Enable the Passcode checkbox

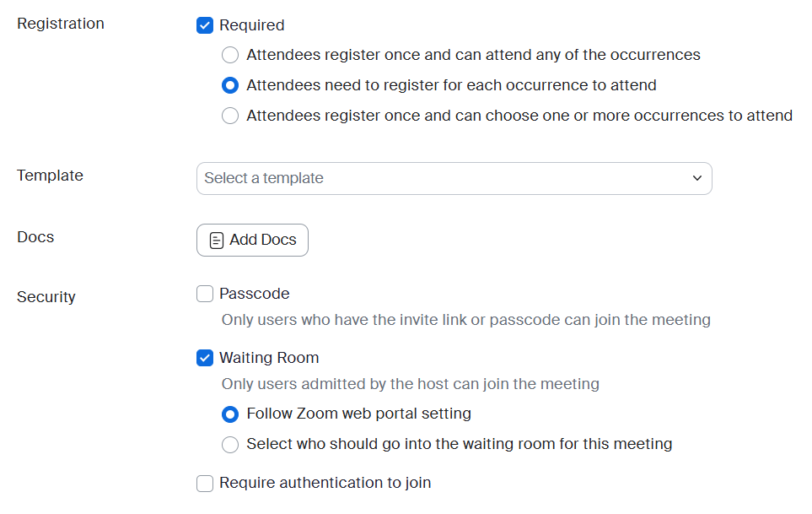point(205,294)
